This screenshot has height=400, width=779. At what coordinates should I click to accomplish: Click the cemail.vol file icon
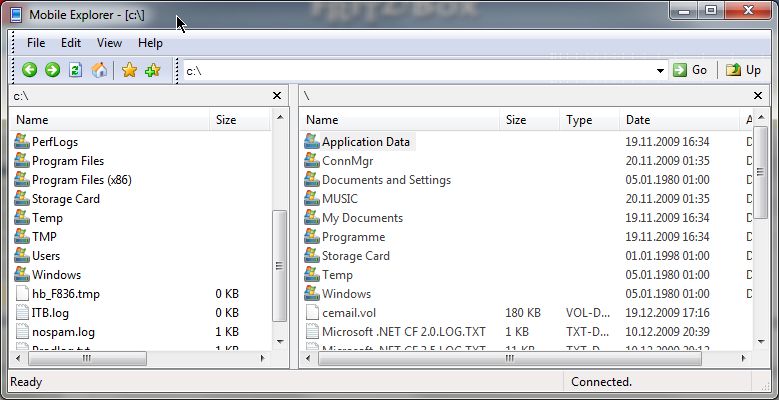click(x=312, y=313)
